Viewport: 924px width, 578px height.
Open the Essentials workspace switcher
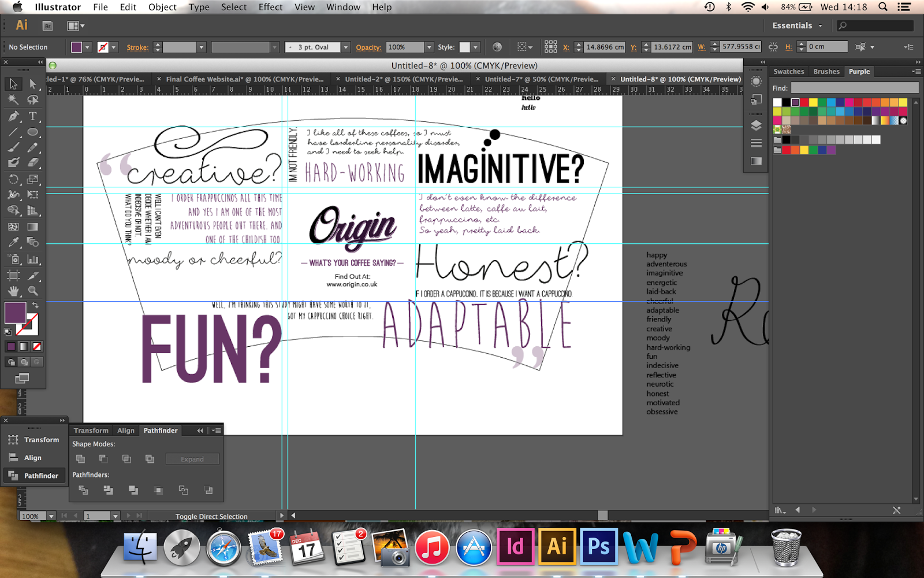(x=797, y=25)
